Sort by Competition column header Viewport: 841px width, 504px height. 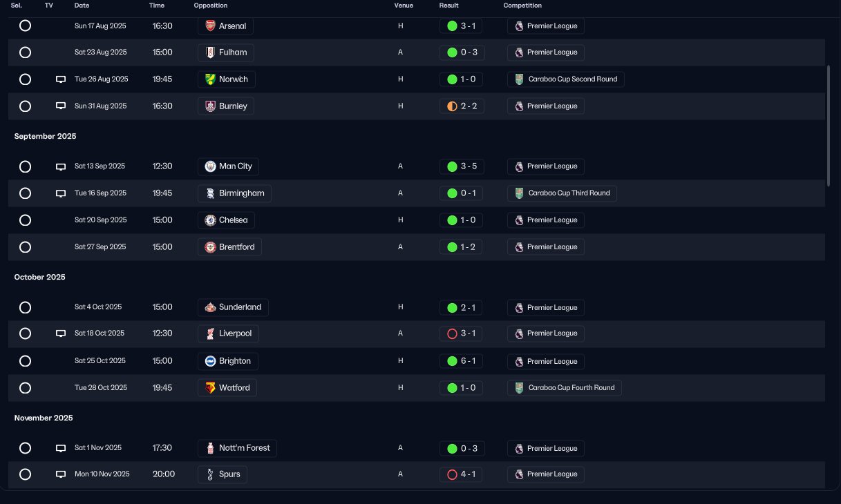(x=522, y=6)
